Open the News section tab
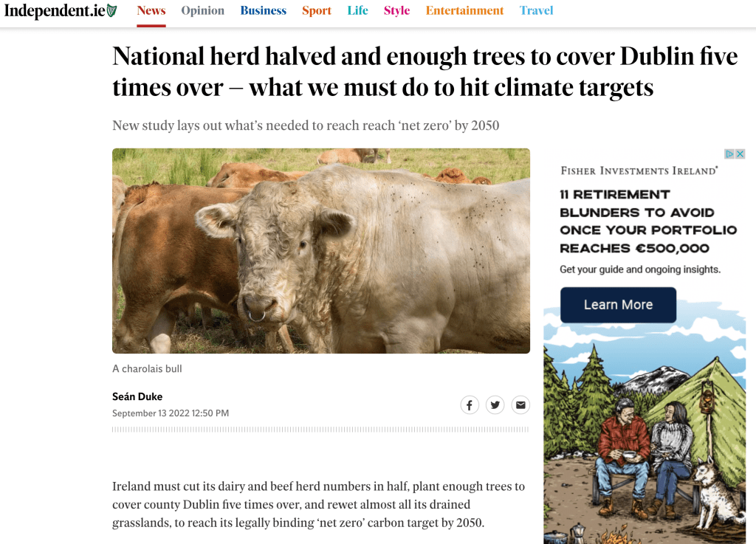Screen dimensions: 756x544 pos(151,11)
